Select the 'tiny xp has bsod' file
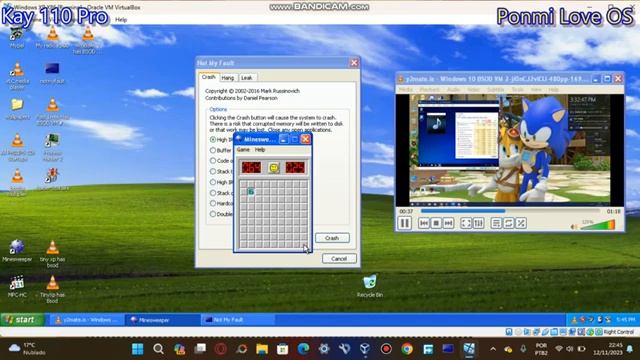 [52, 254]
